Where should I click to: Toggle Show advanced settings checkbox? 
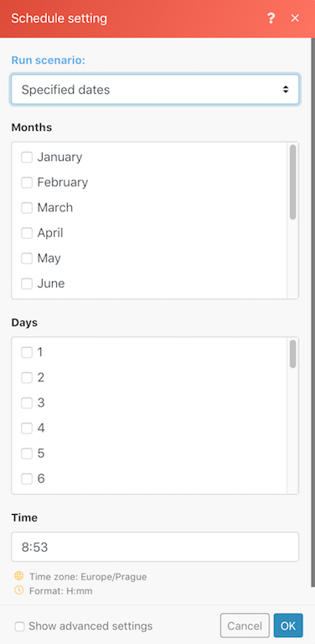(20, 626)
